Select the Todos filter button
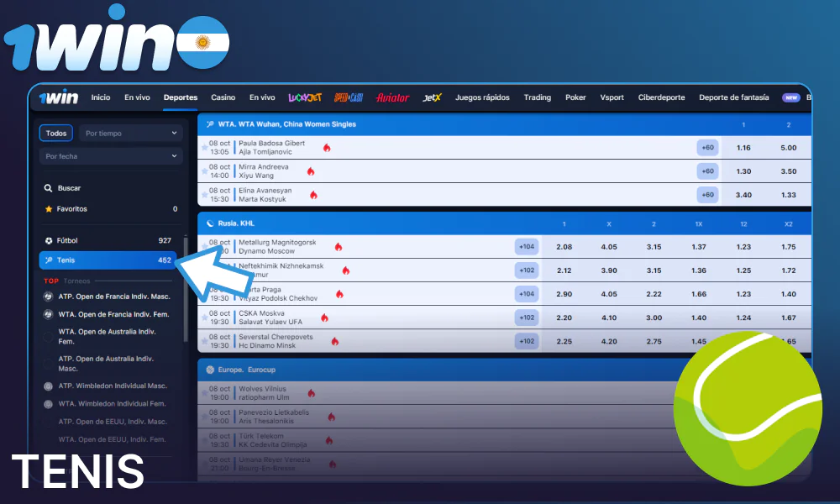 click(x=55, y=133)
